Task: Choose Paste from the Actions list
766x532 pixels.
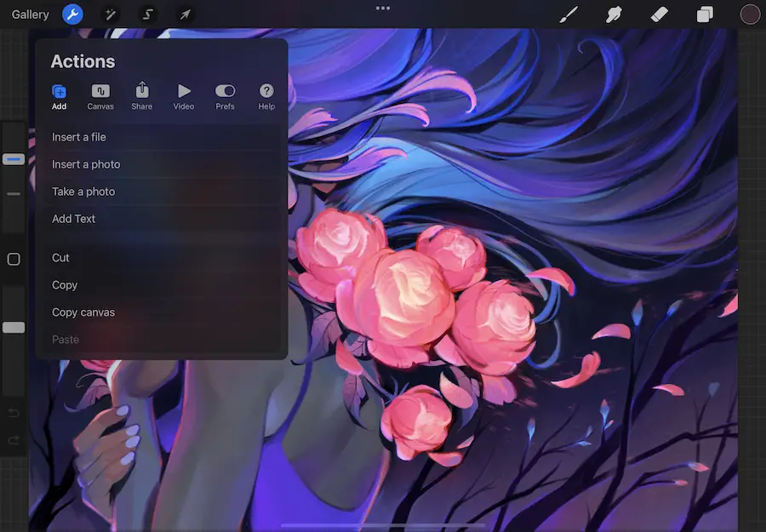Action: click(x=161, y=340)
